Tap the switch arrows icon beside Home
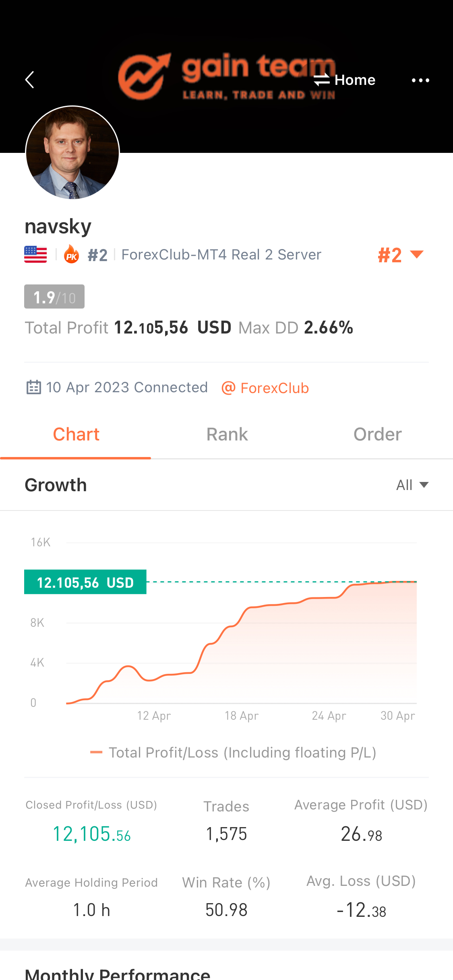453x980 pixels. tap(322, 80)
